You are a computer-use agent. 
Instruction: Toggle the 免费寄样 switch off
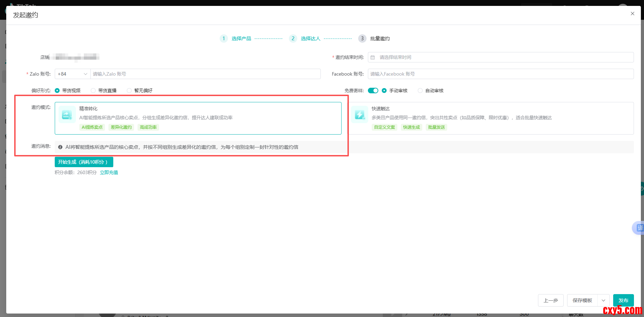pyautogui.click(x=373, y=91)
